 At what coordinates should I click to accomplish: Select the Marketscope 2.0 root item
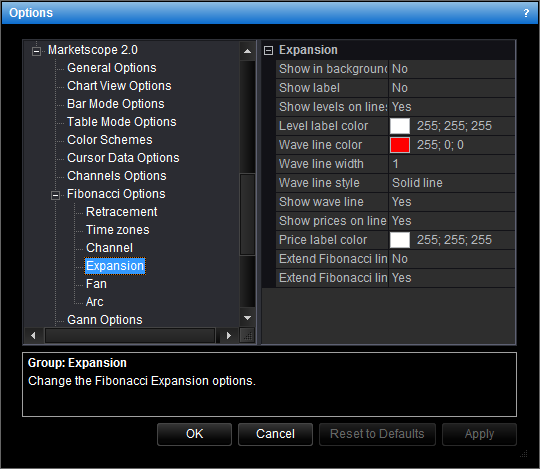(x=93, y=50)
